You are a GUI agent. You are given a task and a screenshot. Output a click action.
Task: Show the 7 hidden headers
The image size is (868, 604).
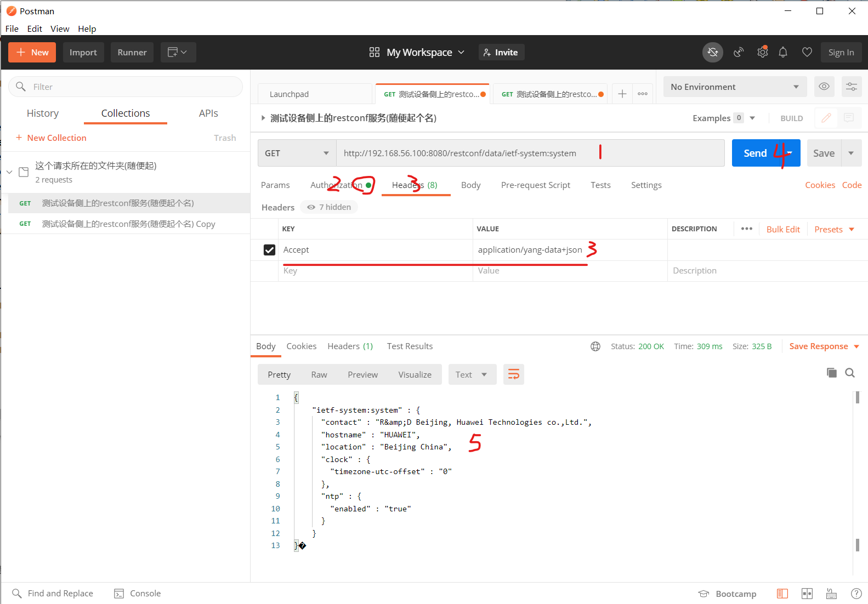click(330, 207)
